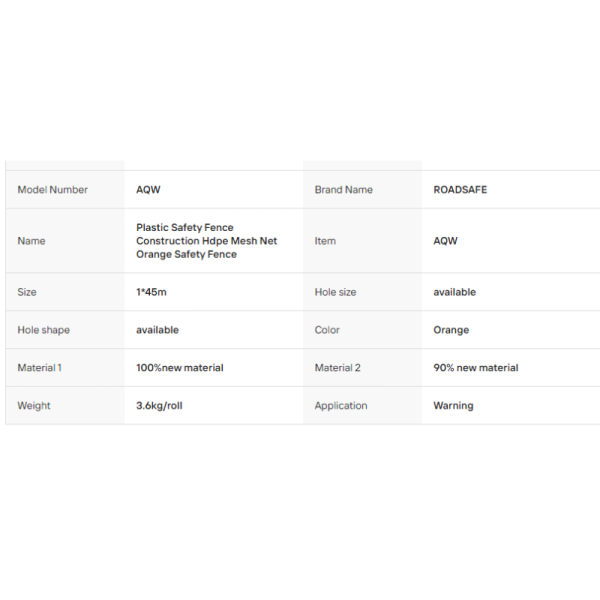Select the Plastic Safety Fence product name text

click(207, 241)
